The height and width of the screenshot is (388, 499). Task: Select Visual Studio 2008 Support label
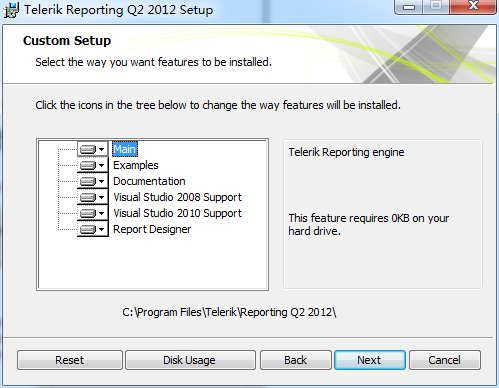[177, 197]
